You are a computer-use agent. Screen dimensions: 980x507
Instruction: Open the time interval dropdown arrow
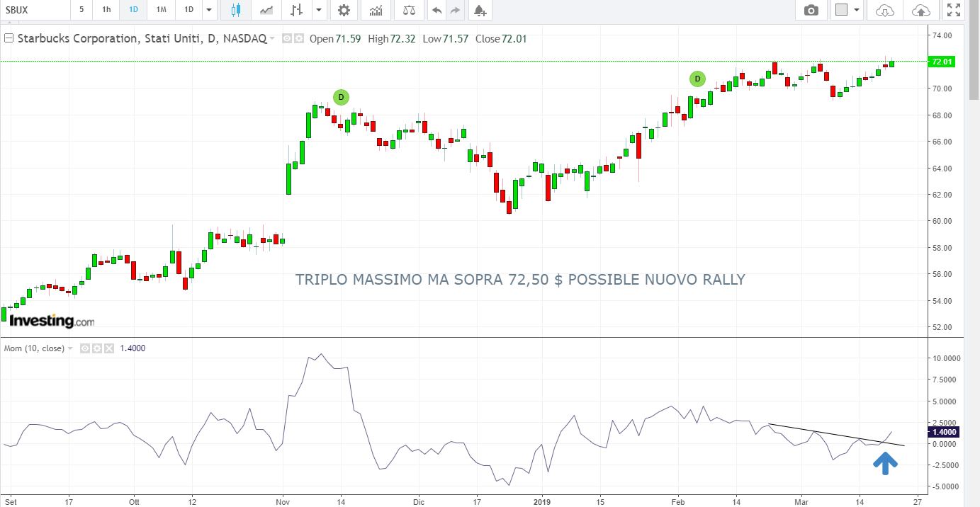(208, 10)
